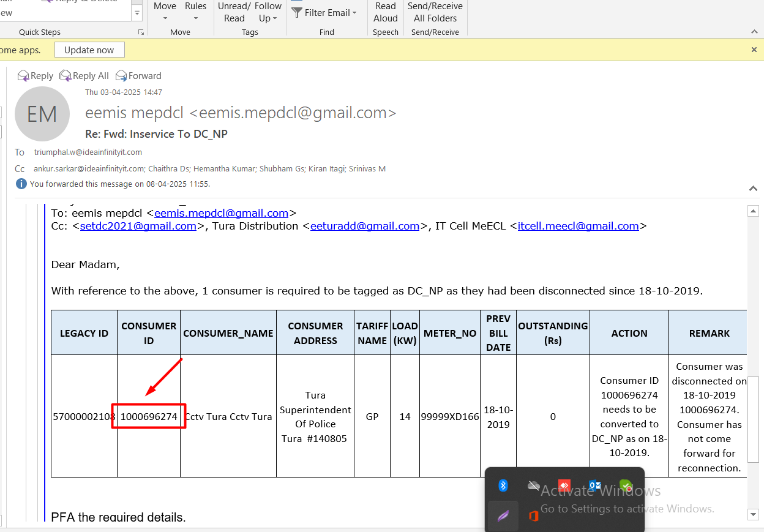Forward this email message
Image resolution: width=764 pixels, height=532 pixels.
pyautogui.click(x=139, y=76)
